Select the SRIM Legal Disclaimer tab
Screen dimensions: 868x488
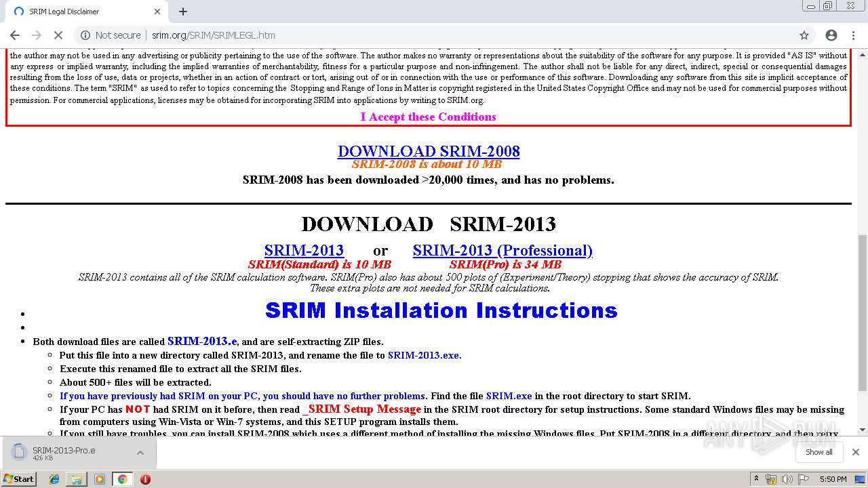pos(85,12)
